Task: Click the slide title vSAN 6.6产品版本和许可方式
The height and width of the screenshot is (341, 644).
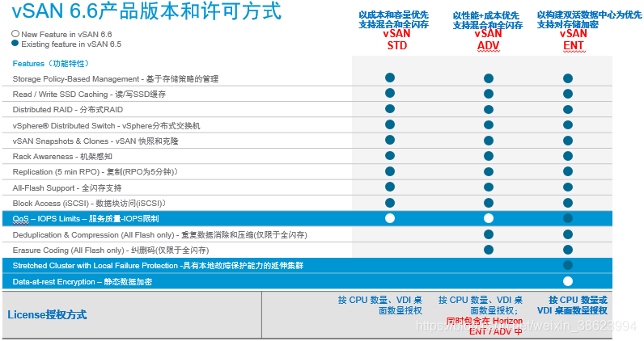Action: click(146, 11)
